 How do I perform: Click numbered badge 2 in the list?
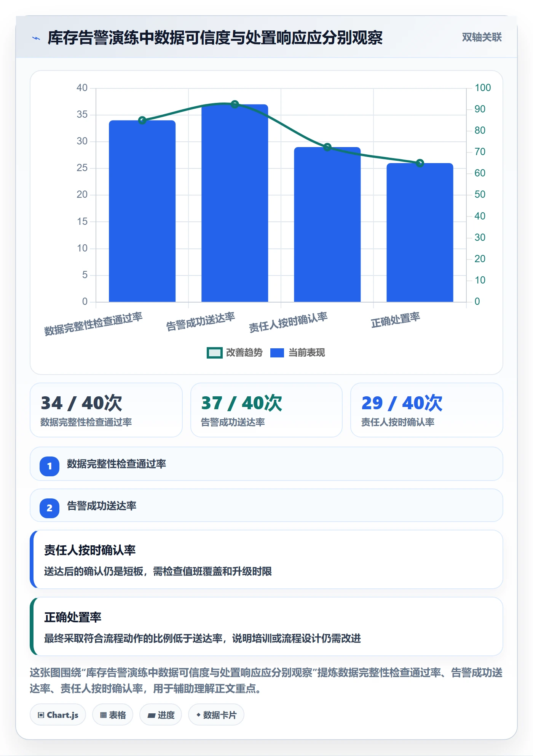coord(49,508)
